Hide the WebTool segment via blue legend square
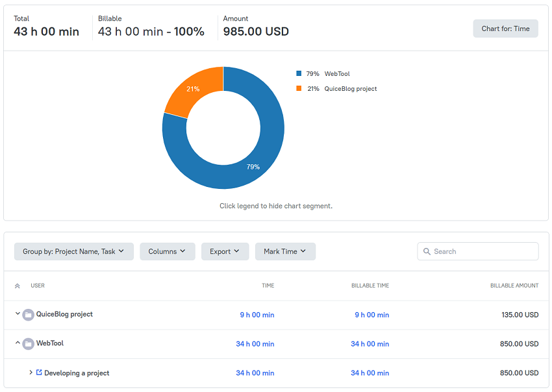Viewport: 552px width, 392px height. coord(299,73)
